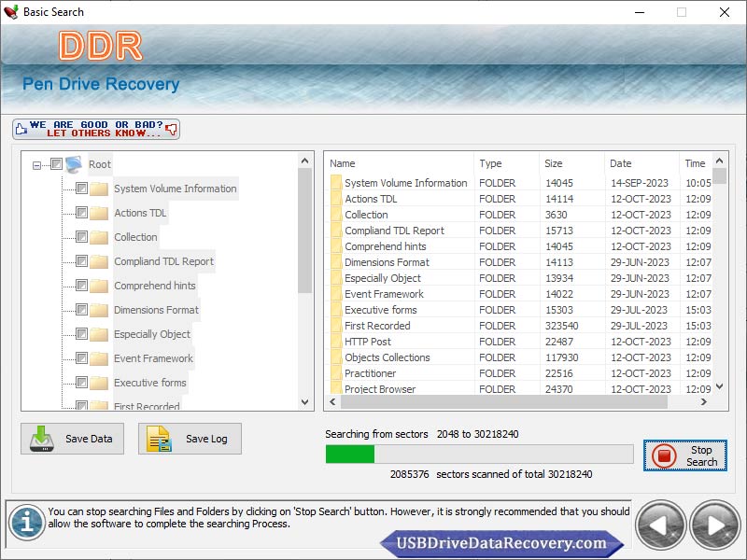
Task: Toggle the Collection checkbox
Action: coord(81,237)
